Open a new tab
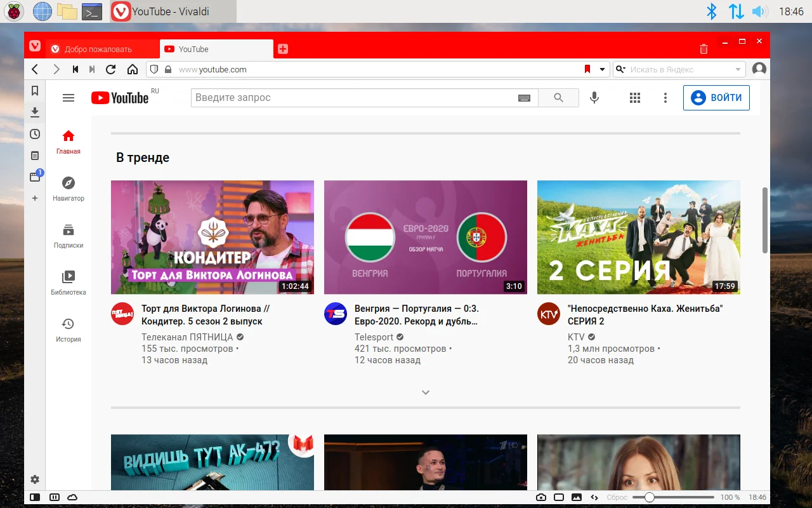The height and width of the screenshot is (508, 812). coord(283,49)
